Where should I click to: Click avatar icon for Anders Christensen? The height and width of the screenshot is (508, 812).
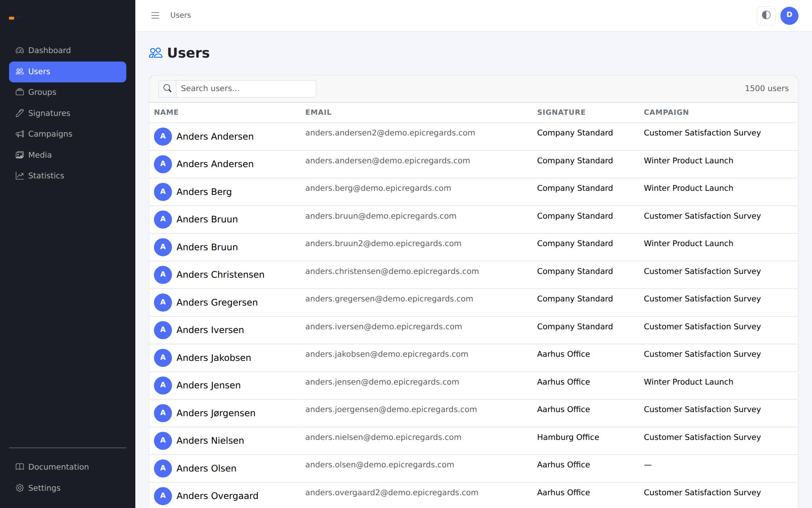pos(163,275)
